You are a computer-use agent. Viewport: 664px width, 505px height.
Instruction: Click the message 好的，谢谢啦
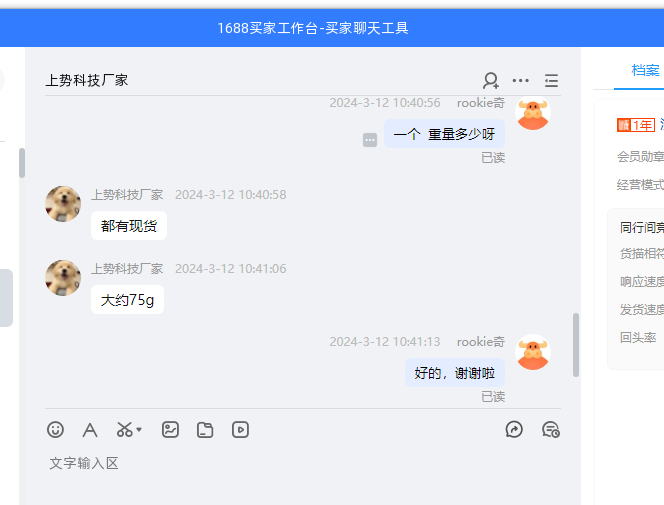(455, 373)
